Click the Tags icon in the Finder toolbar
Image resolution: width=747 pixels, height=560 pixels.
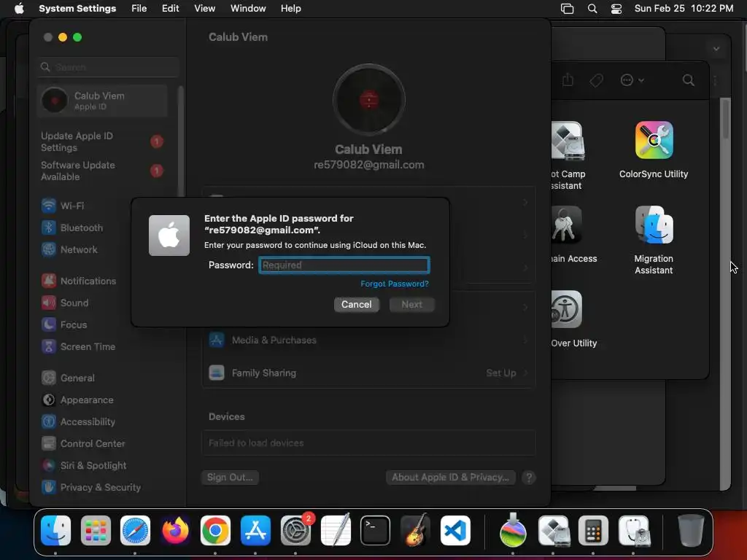point(596,80)
